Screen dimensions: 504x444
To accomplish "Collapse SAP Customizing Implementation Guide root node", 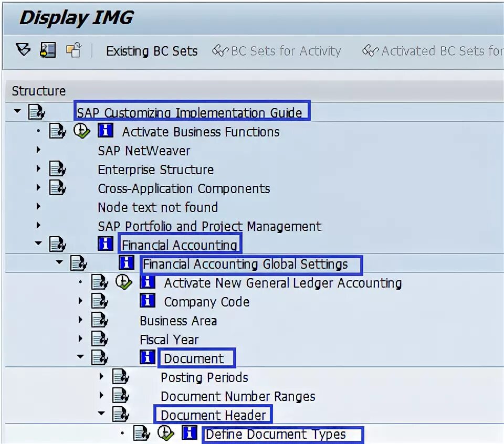I will coord(17,111).
